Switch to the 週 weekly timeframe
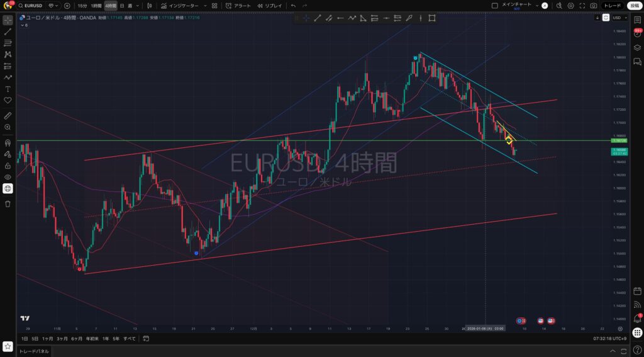Viewport: 644px width, 357px height. click(x=130, y=6)
